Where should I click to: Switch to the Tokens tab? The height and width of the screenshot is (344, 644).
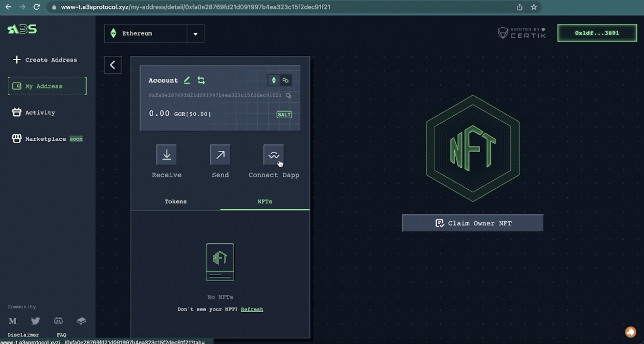pyautogui.click(x=175, y=201)
